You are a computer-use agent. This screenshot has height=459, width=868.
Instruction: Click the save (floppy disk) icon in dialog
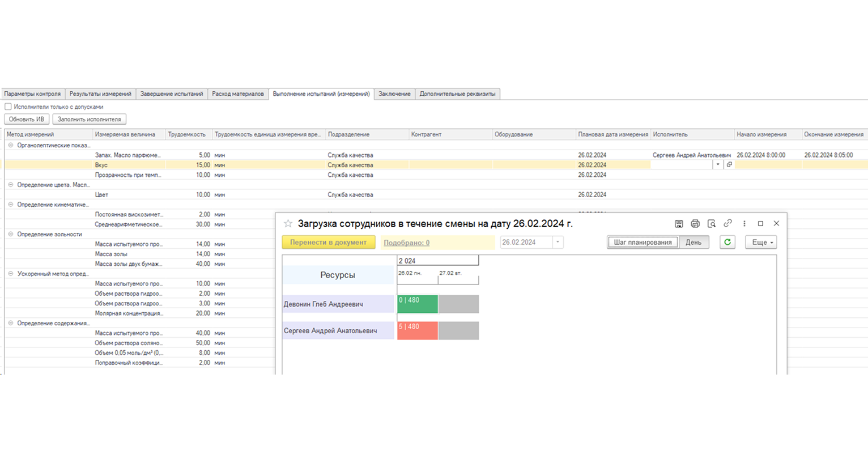click(x=679, y=224)
